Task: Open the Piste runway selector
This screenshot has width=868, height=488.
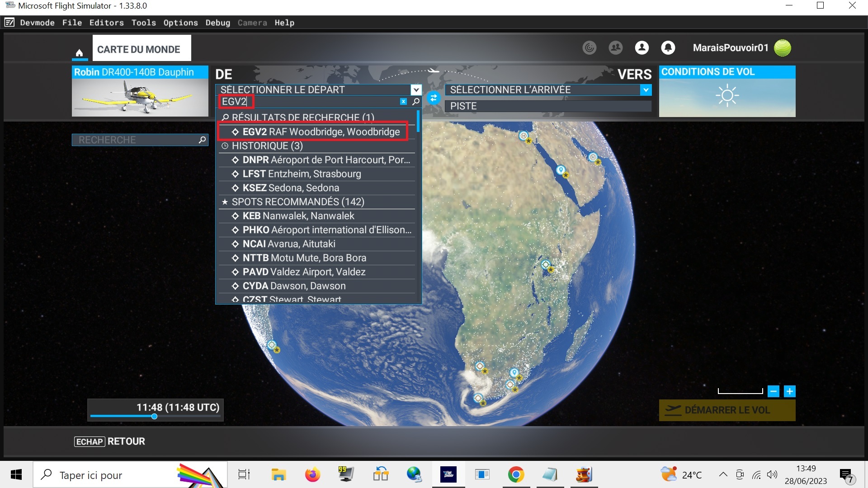Action: pos(548,106)
